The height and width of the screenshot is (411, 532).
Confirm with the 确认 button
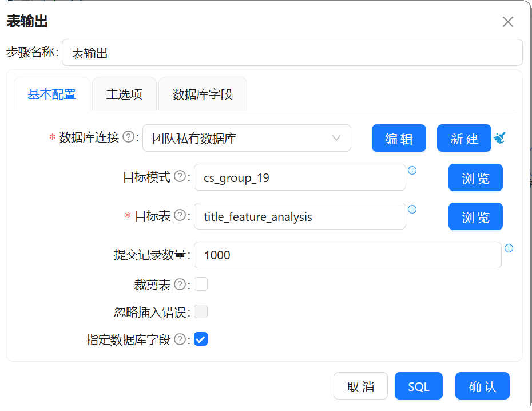(x=482, y=386)
